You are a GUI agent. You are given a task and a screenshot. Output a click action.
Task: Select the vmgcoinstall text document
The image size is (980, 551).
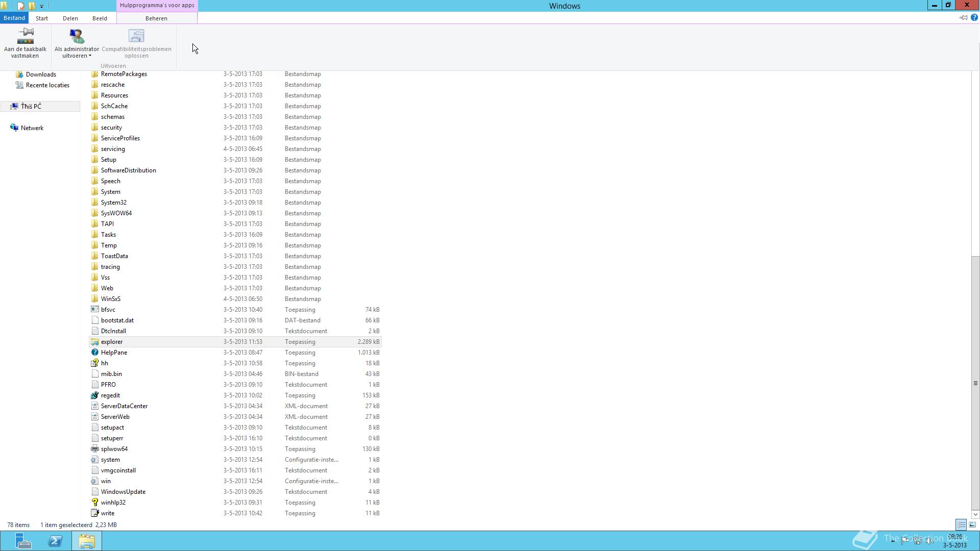click(235, 470)
